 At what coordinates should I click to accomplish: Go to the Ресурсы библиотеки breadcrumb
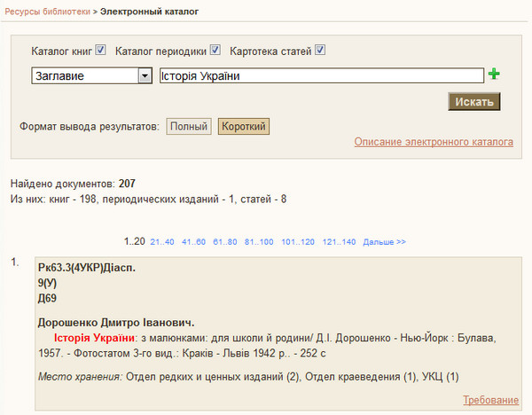47,12
